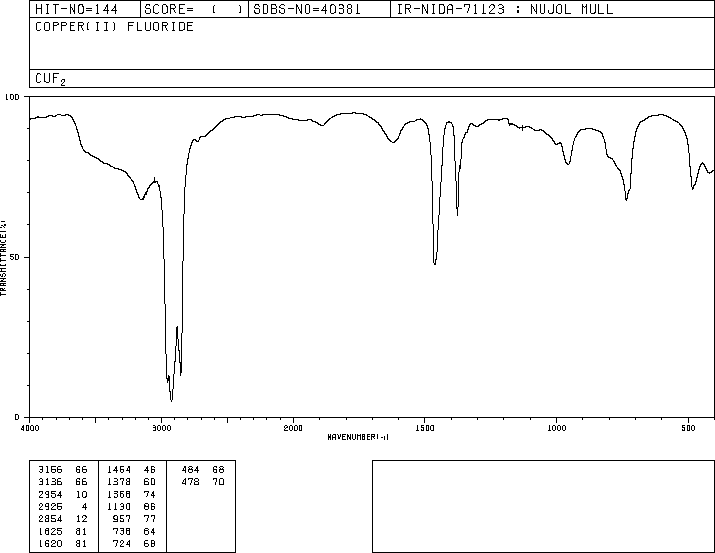Click the 50 y-axis tick label

16,257
